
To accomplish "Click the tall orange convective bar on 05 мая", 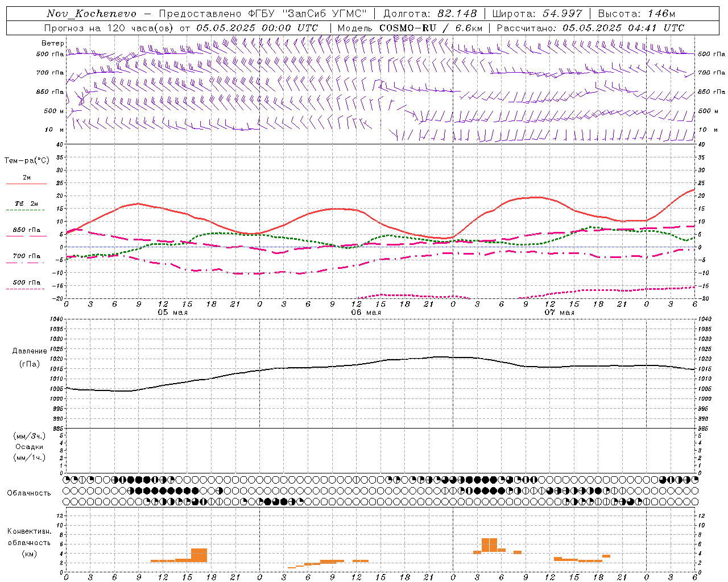I will coord(199,555).
